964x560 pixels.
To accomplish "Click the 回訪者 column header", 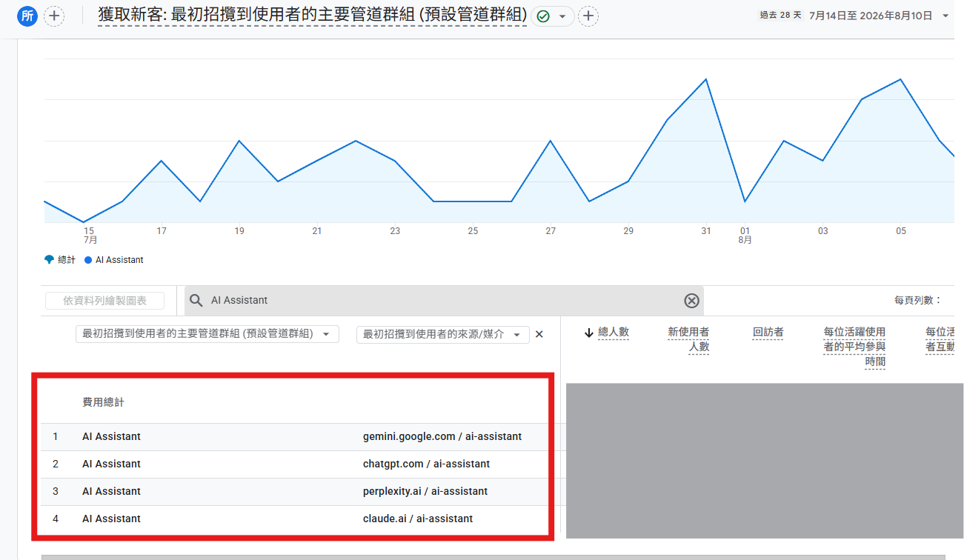I will coord(768,332).
